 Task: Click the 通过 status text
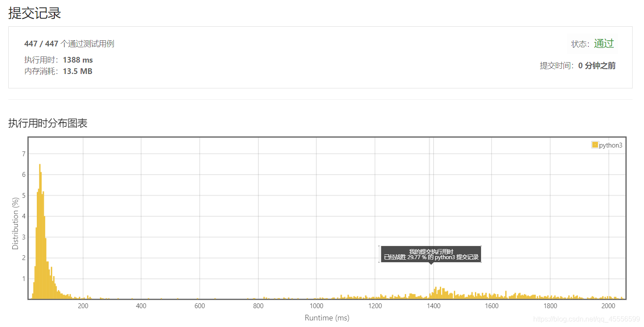pos(604,43)
